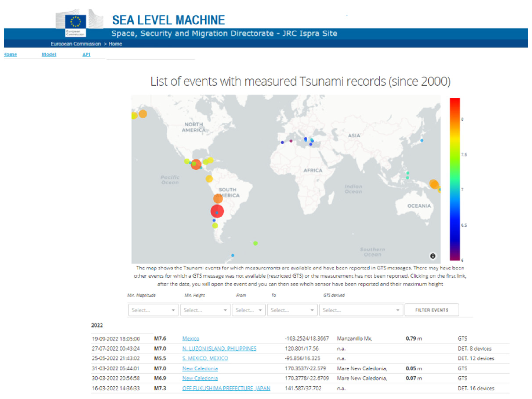Click the European Commission breadcrumb link
This screenshot has height=399, width=532.
click(76, 44)
